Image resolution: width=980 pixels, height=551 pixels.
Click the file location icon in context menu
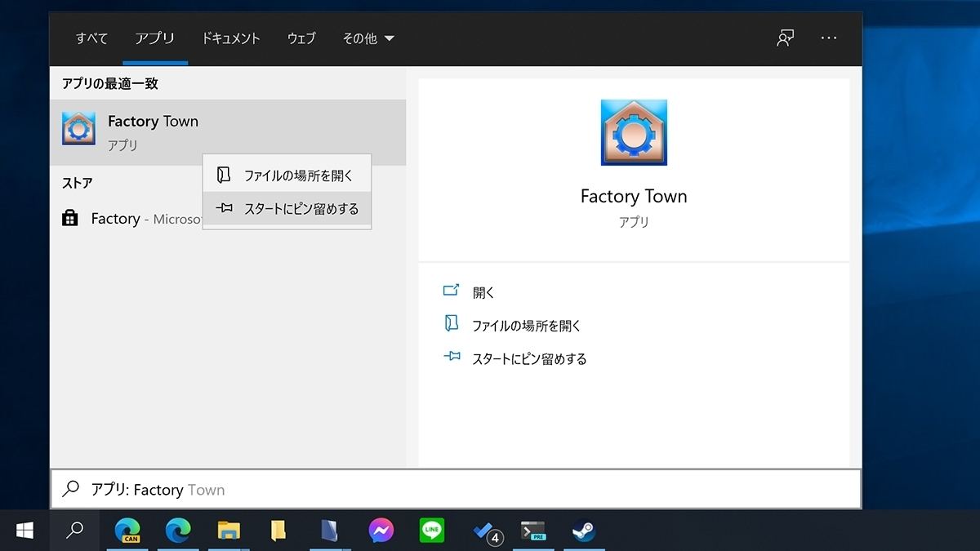(224, 176)
